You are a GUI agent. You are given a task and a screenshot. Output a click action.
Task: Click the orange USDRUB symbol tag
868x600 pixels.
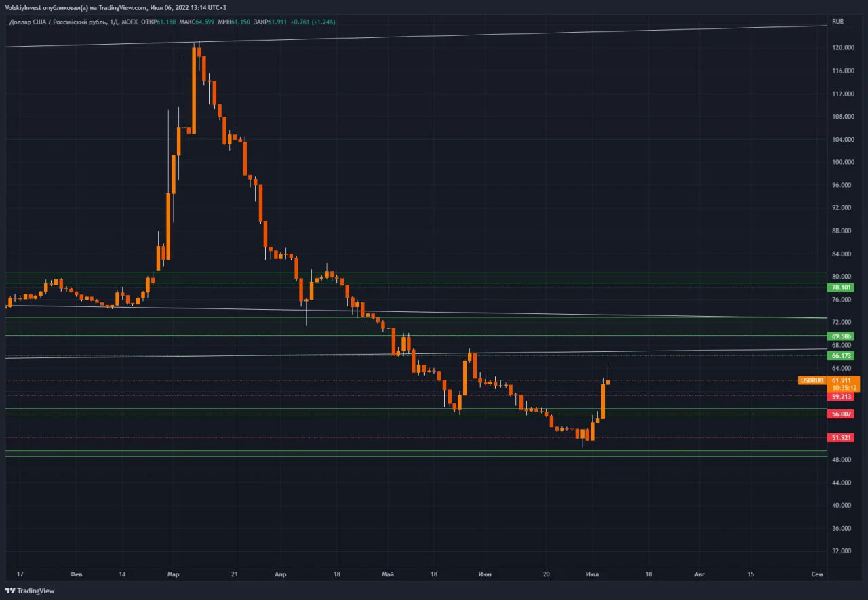pyautogui.click(x=812, y=381)
